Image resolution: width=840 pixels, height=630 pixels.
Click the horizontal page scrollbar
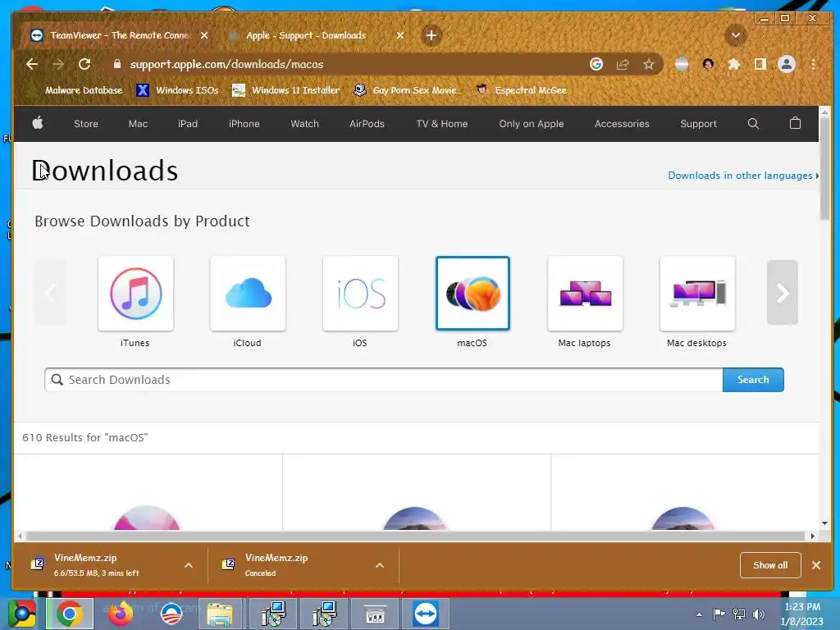415,536
